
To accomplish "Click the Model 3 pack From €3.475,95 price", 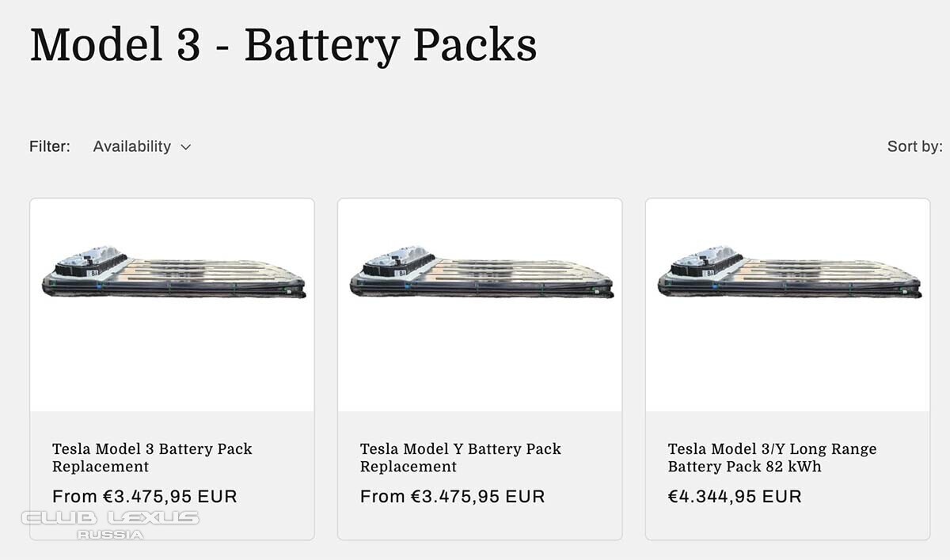I will (145, 497).
